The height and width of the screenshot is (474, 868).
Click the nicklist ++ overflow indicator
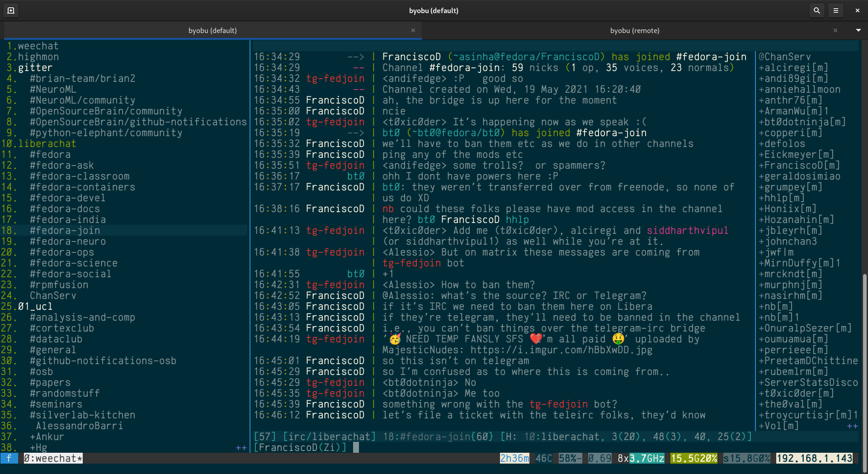[x=853, y=426]
